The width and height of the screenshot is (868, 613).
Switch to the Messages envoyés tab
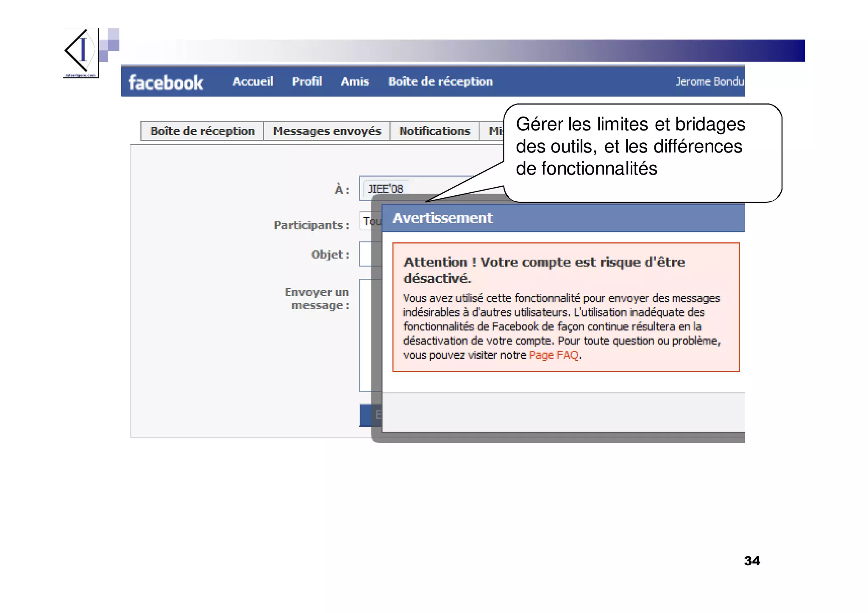click(x=327, y=131)
